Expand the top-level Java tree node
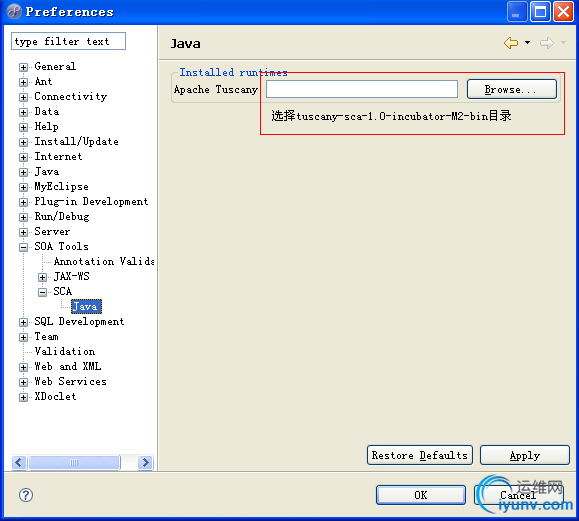The image size is (579, 521). [x=23, y=172]
